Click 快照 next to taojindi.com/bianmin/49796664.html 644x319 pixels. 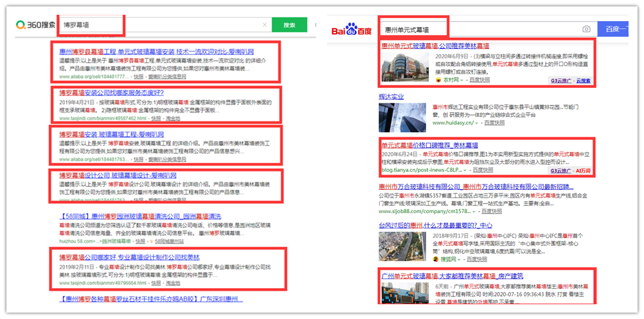[x=156, y=283]
